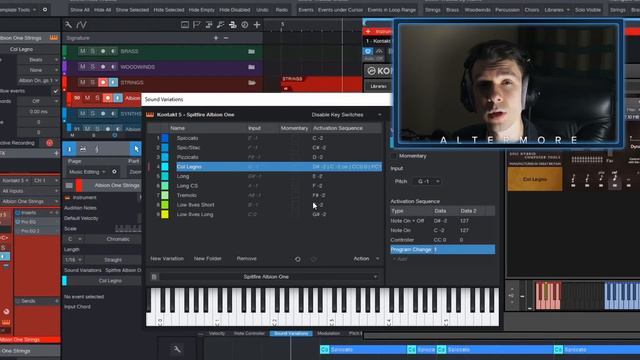This screenshot has width=640, height=360.
Task: Click the Spiccato color swatch
Action: (x=165, y=138)
